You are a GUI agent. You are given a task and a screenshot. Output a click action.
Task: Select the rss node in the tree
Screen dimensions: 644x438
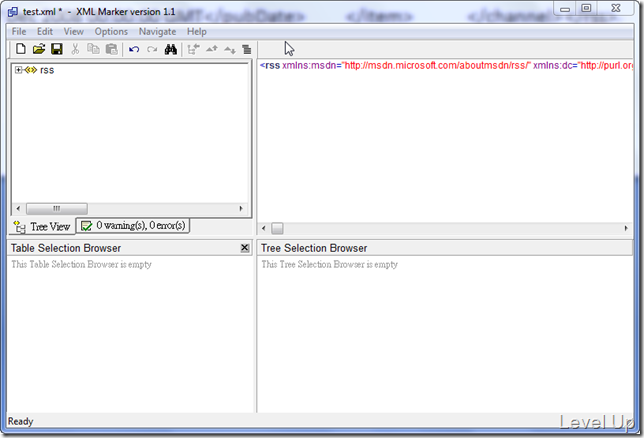click(47, 70)
